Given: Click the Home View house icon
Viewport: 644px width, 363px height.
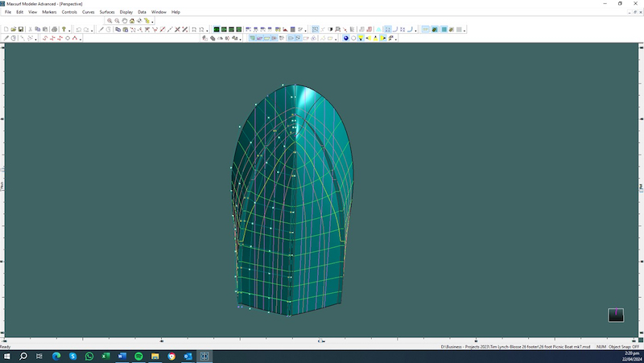Looking at the screenshot, I should pos(132,21).
